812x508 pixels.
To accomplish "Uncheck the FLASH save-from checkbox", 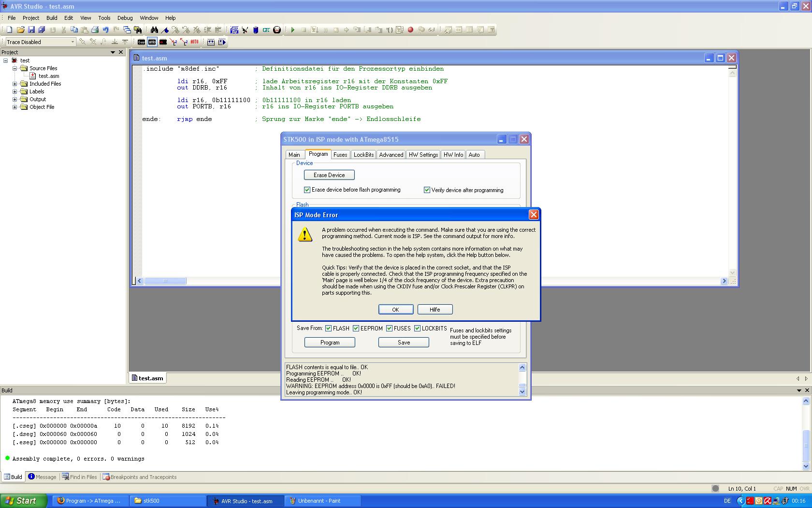I will point(328,328).
